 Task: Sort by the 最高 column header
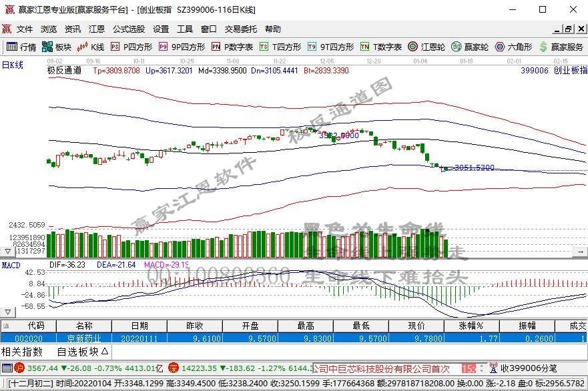[306, 326]
